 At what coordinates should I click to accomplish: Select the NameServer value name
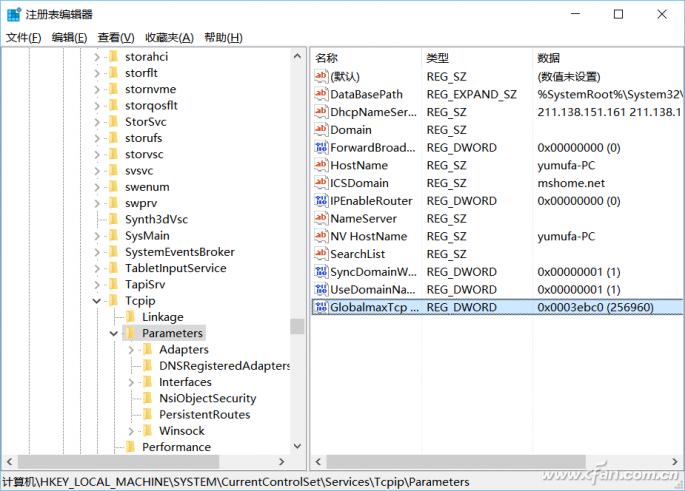pos(363,219)
